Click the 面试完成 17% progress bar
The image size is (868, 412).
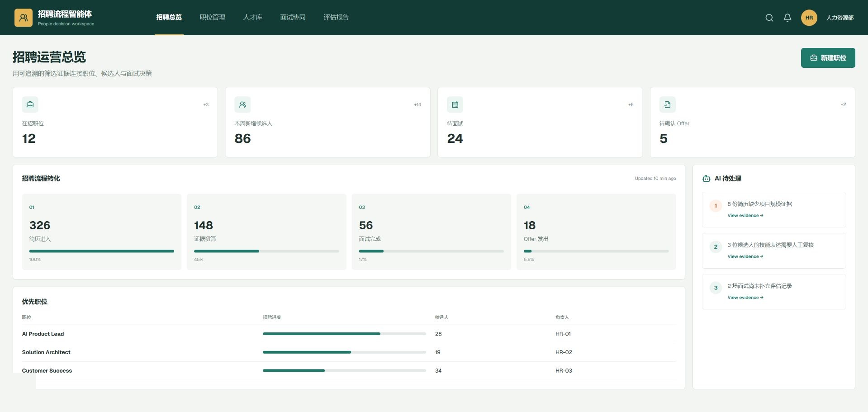[431, 251]
